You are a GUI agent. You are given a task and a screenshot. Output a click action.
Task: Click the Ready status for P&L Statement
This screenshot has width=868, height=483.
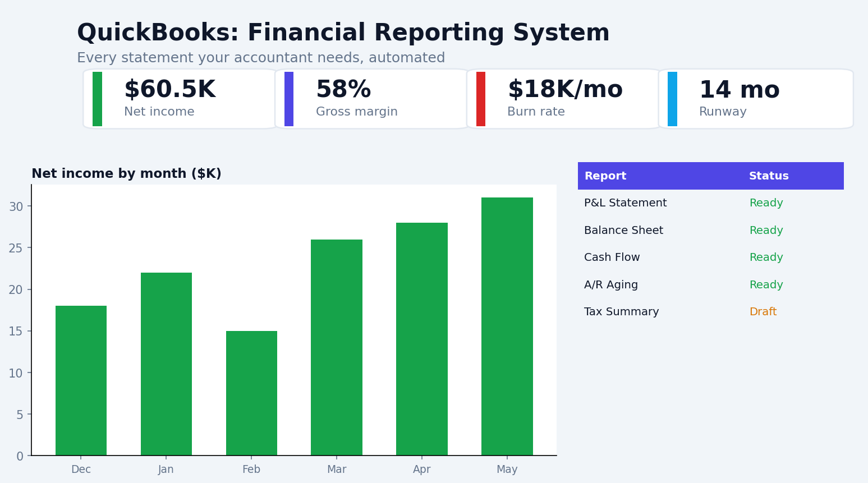[x=766, y=203]
